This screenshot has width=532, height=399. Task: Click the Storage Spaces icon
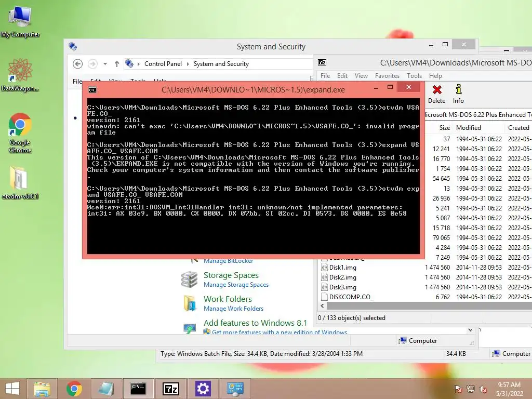tap(189, 279)
